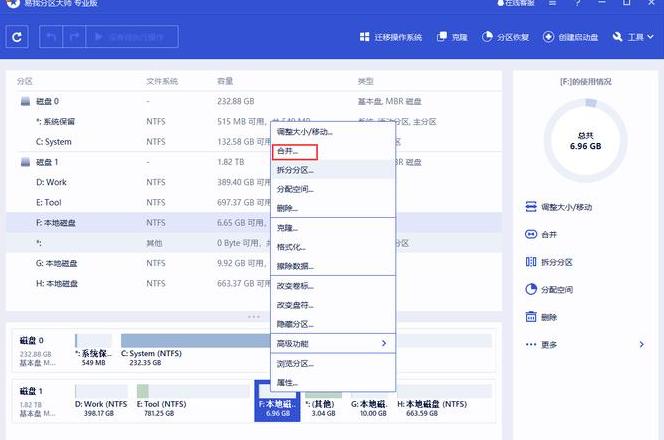Open the hamburger menu in the title bar
This screenshot has width=664, height=440.
tap(552, 3)
